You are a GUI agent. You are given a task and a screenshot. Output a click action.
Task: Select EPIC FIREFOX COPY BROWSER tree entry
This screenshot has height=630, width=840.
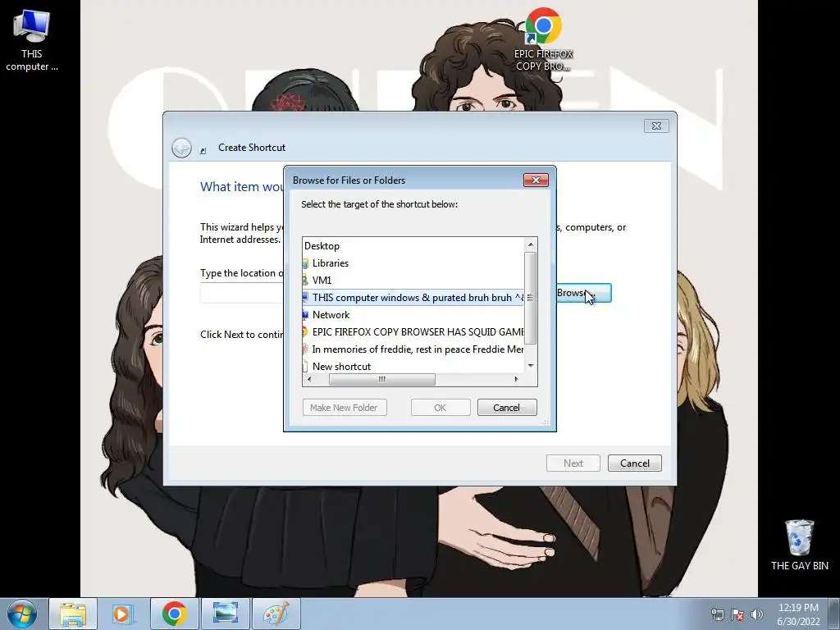click(413, 331)
